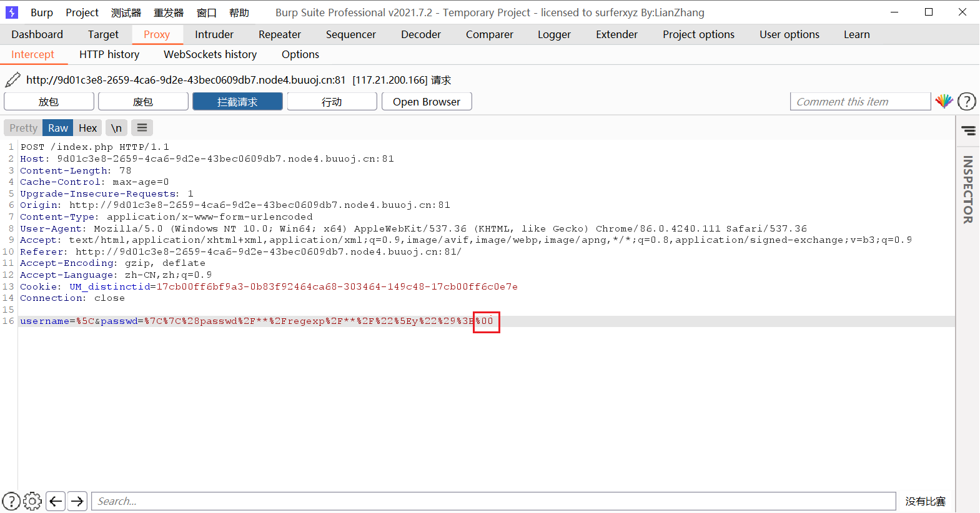
Task: Open search help question mark icon
Action: [x=11, y=501]
